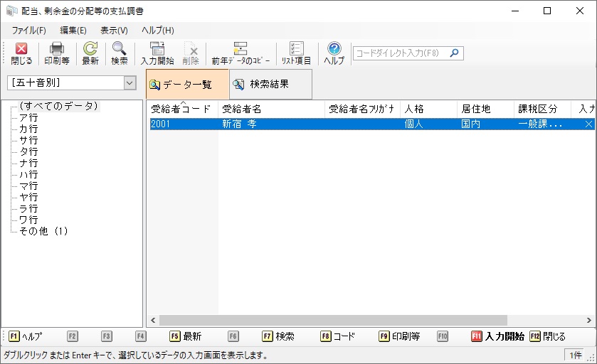The image size is (597, 364).
Task: Open the 表示(V) menu
Action: [x=114, y=31]
